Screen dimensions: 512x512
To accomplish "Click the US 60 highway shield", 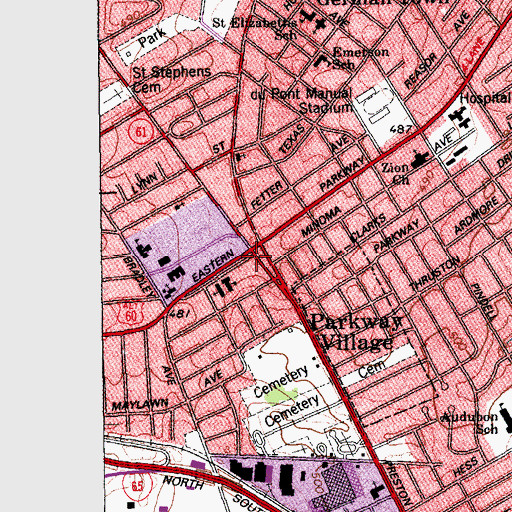I will [130, 314].
